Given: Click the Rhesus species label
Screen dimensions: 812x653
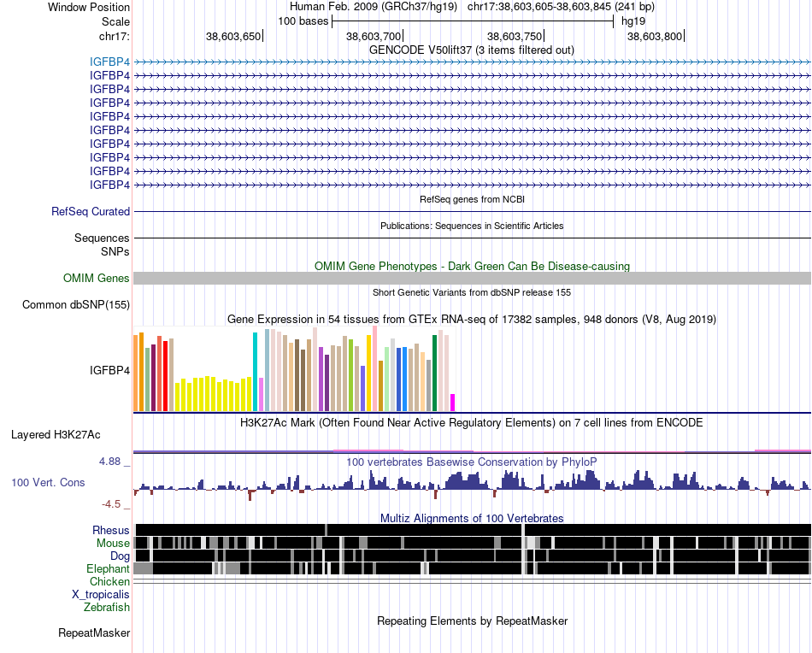Looking at the screenshot, I should click(x=110, y=530).
